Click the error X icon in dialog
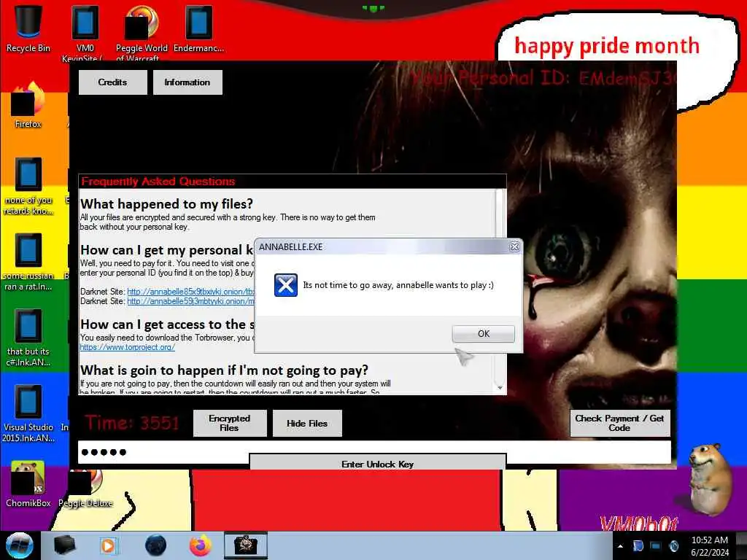747x560 pixels. click(x=286, y=285)
